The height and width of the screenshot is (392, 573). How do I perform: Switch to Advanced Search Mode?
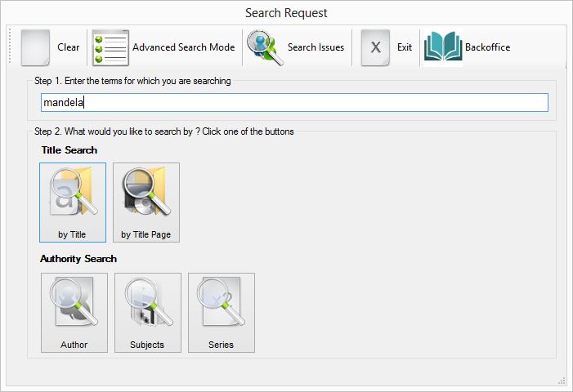tap(163, 47)
